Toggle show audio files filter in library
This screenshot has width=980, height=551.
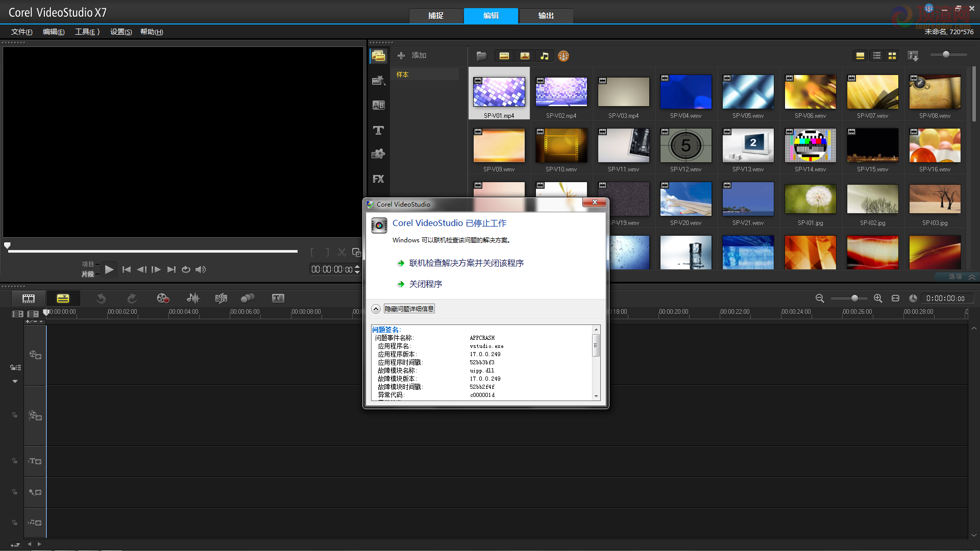(545, 56)
